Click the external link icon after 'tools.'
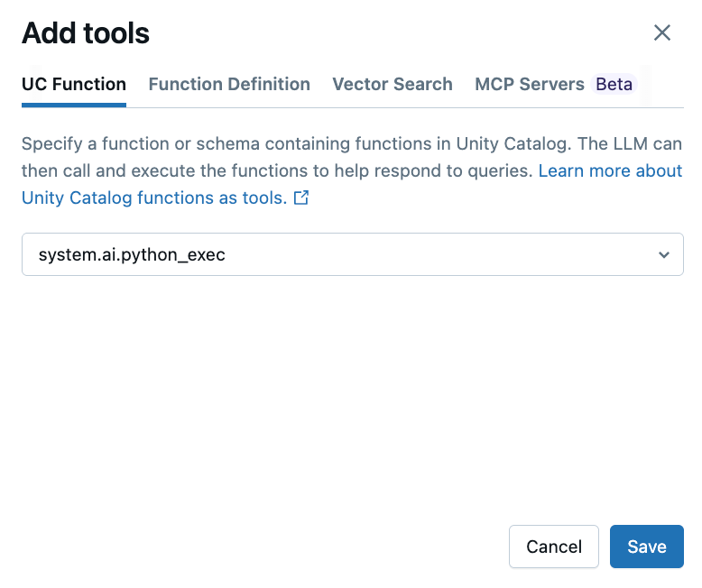The image size is (702, 588). (x=301, y=198)
